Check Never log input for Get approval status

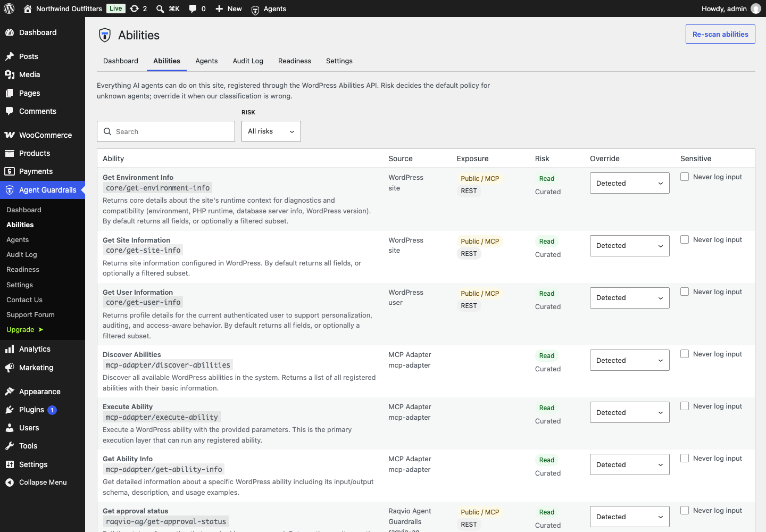[685, 510]
